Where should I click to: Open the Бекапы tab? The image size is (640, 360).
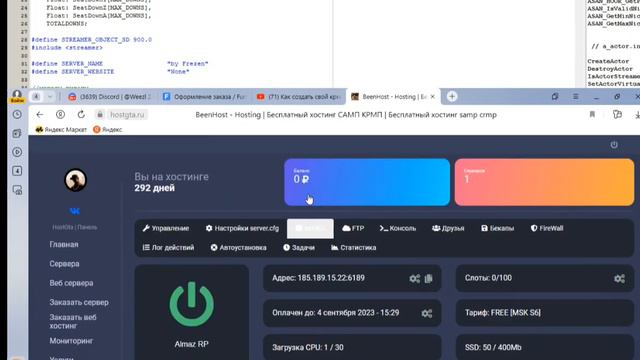pos(498,229)
